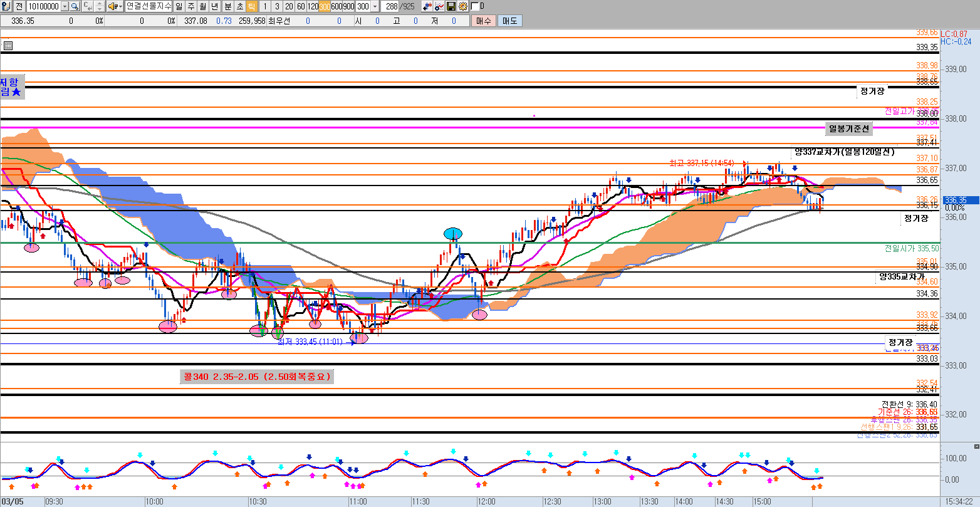The height and width of the screenshot is (507, 980).
Task: Open the tick interval 300 dropdown arrow
Action: [x=375, y=6]
